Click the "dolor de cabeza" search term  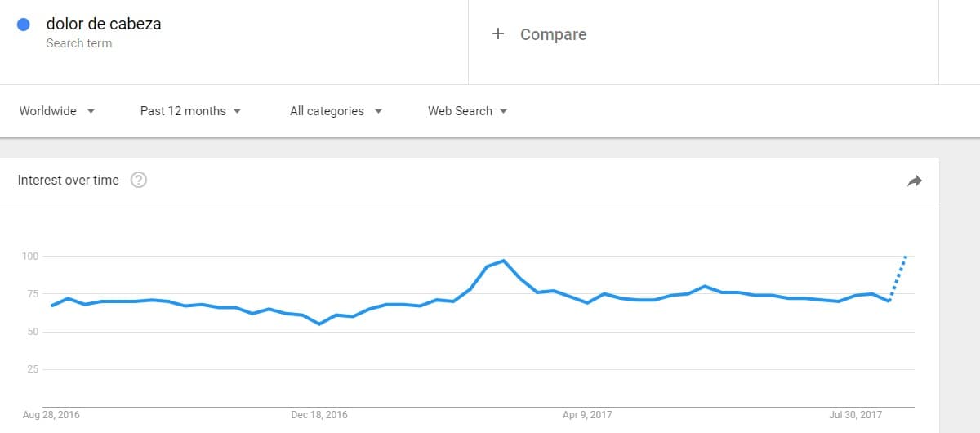click(x=104, y=24)
